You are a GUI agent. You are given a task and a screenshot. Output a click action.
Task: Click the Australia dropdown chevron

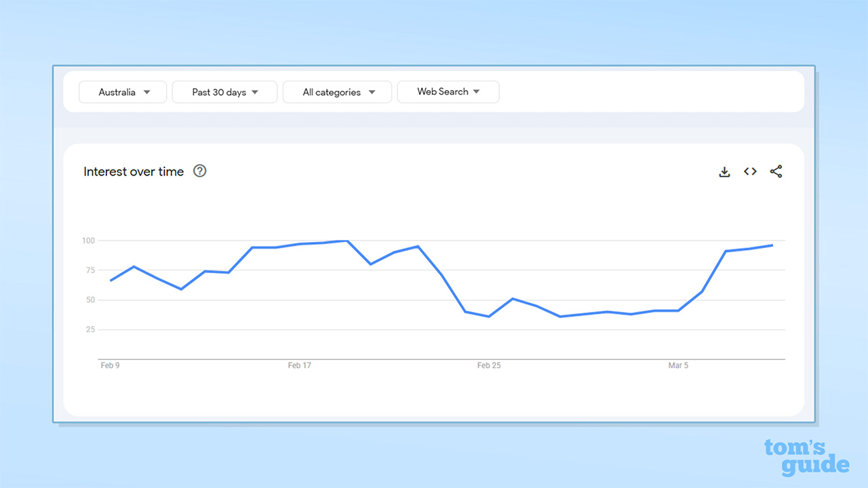pos(148,91)
